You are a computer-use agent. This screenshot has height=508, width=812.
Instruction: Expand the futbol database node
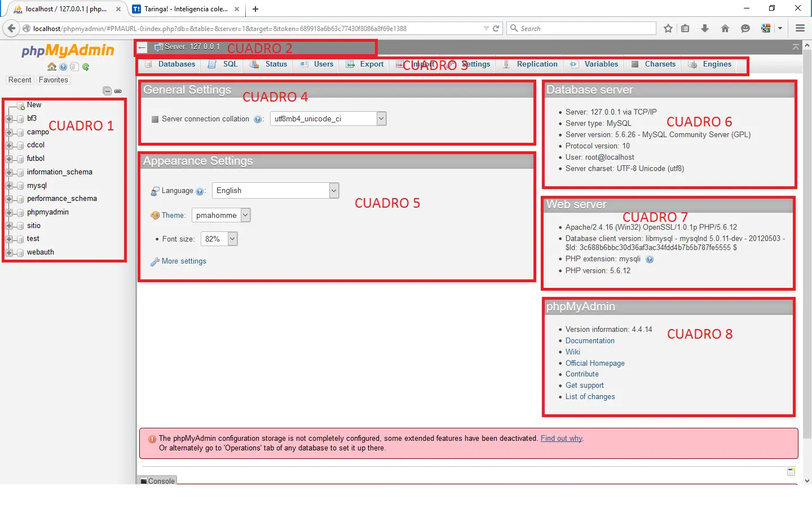coord(9,159)
